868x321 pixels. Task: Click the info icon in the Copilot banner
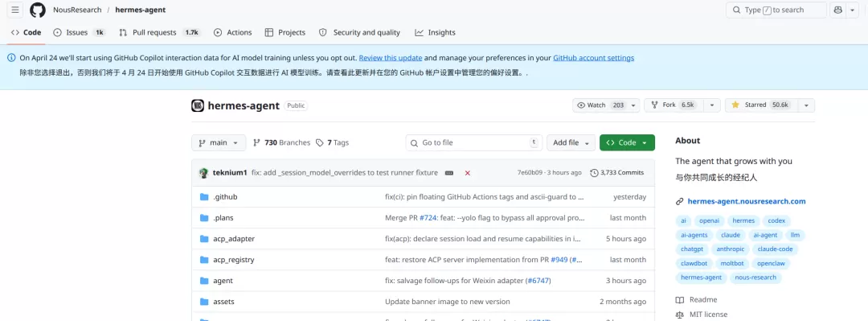point(11,58)
